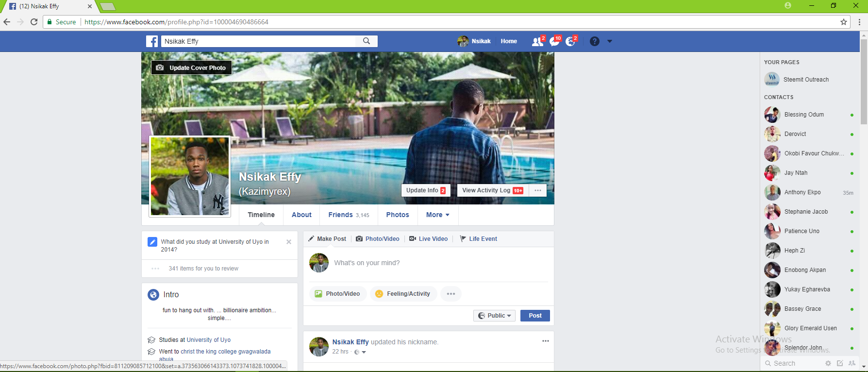Open chat with Stephanie Jacob
Viewport: 868px width, 372px height.
[809, 212]
